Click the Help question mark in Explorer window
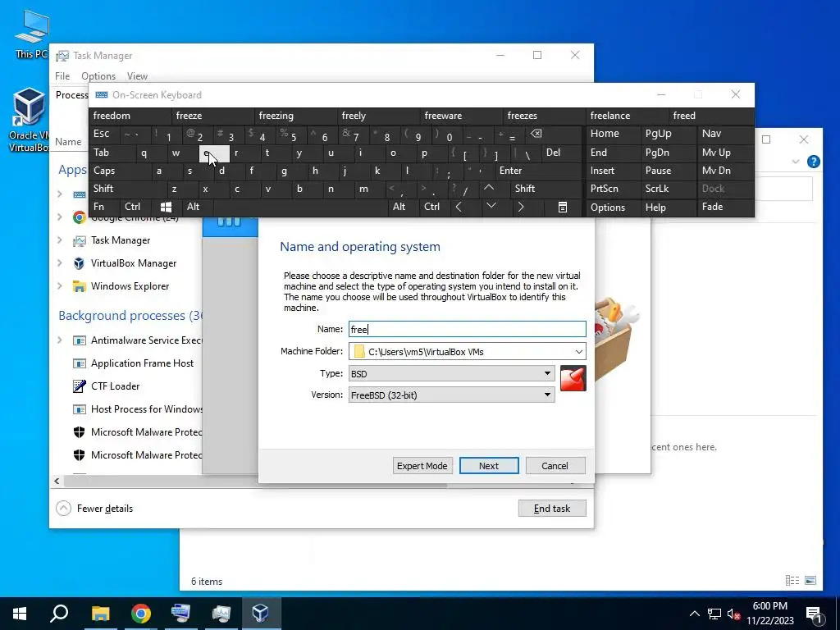Screen dimensions: 840x630 [813, 162]
